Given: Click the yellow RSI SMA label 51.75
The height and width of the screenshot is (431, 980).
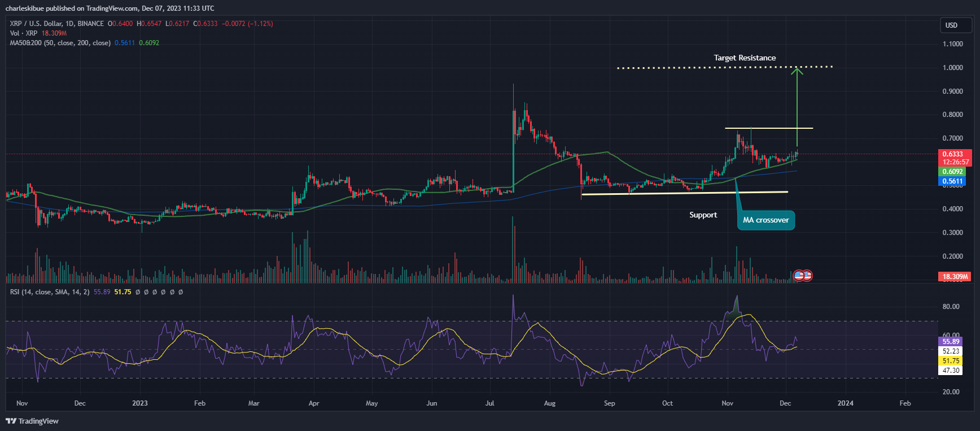Looking at the screenshot, I should pos(951,360).
